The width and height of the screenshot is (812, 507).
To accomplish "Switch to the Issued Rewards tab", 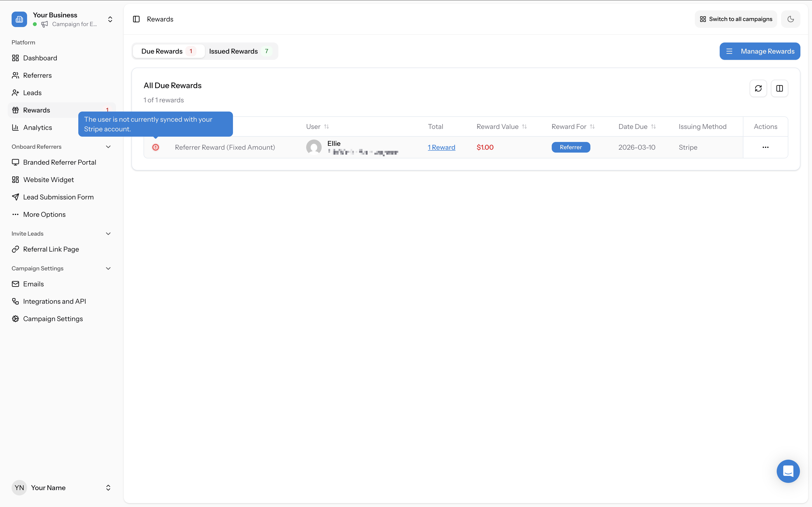I will 239,51.
